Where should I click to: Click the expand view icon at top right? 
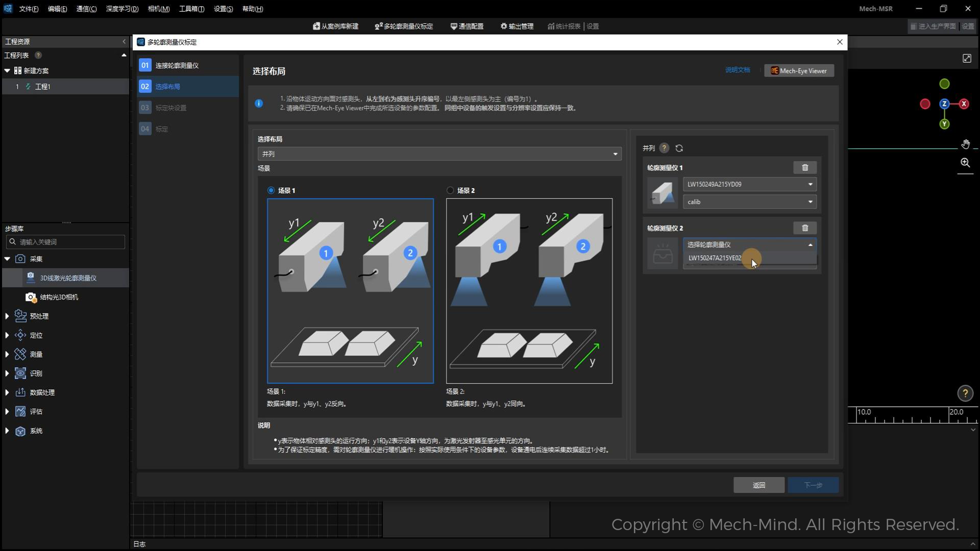point(967,59)
